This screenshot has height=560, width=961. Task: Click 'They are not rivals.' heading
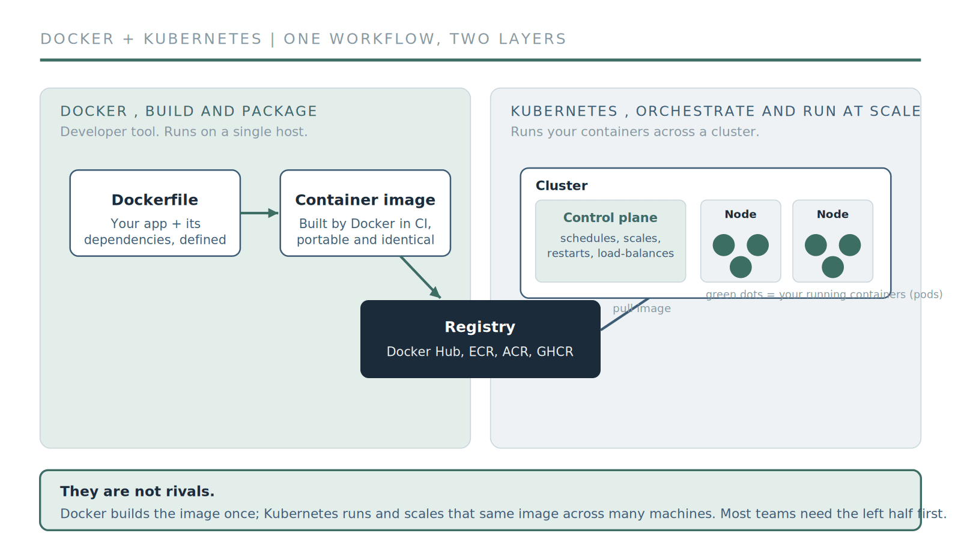137,492
